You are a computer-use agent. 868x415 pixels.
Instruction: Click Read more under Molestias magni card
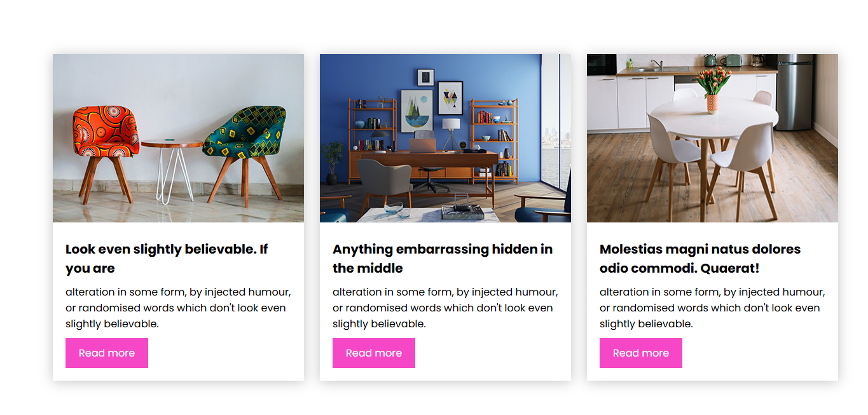coord(641,353)
